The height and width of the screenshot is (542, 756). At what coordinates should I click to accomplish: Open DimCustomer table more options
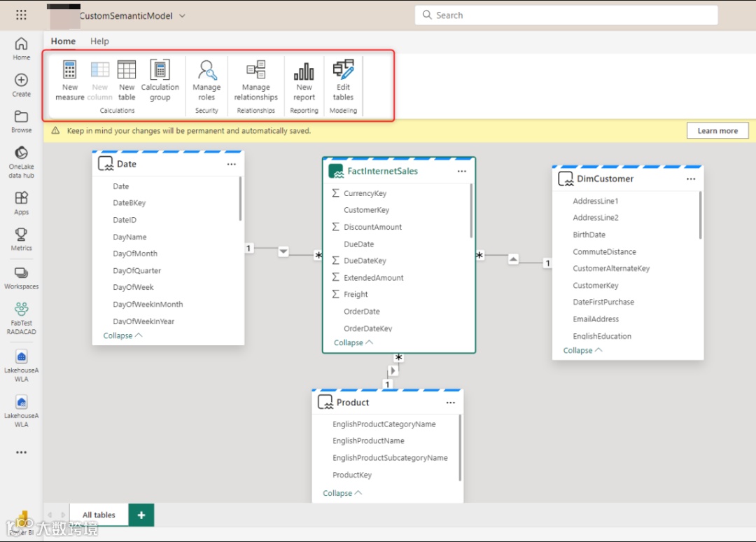point(691,179)
